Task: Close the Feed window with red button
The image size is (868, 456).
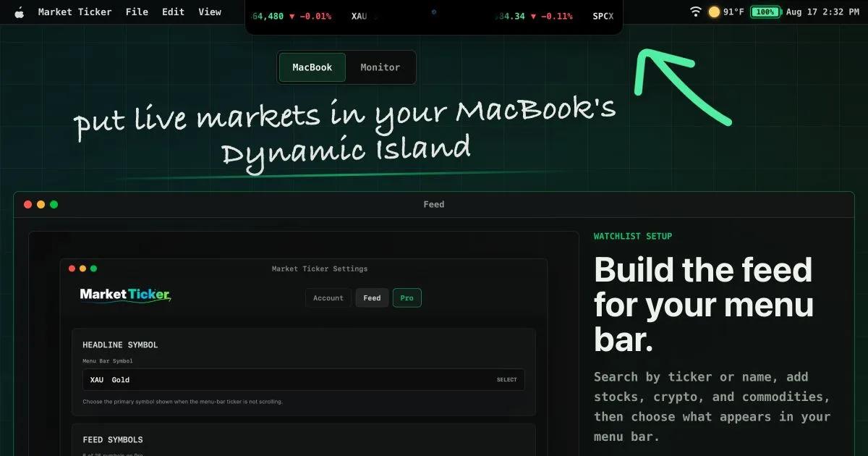Action: coord(27,205)
